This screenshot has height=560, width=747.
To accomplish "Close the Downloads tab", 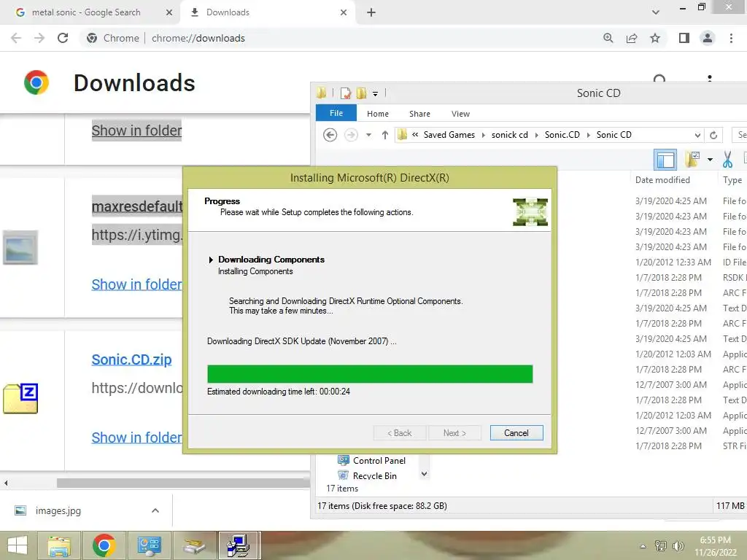I will pos(344,12).
